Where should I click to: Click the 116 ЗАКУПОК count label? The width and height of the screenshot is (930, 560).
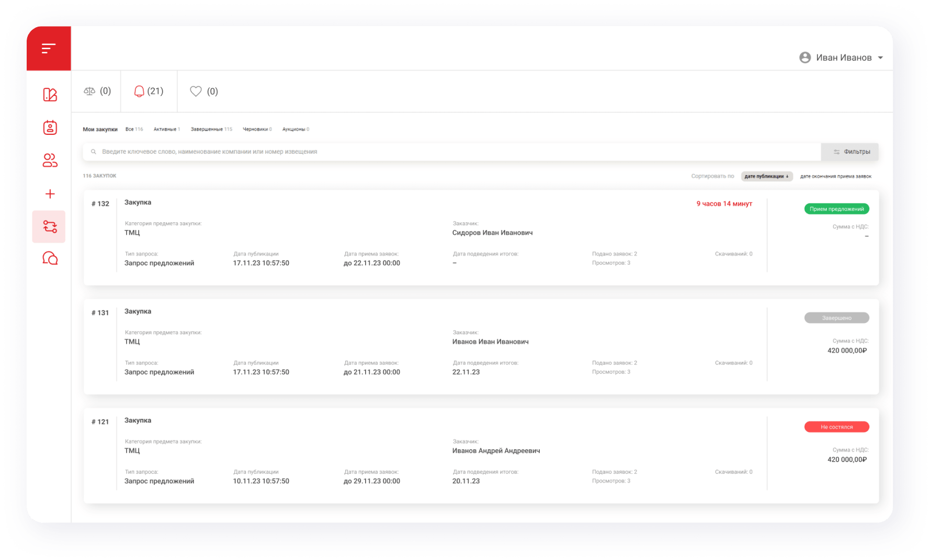pyautogui.click(x=99, y=176)
